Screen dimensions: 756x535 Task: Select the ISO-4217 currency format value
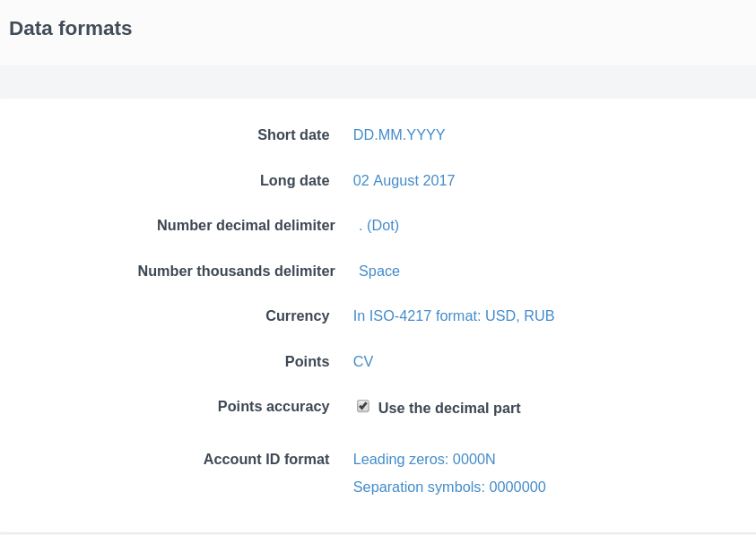454,316
